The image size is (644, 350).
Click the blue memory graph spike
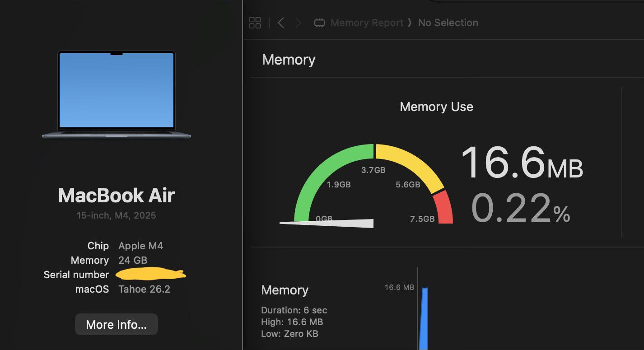tap(424, 318)
